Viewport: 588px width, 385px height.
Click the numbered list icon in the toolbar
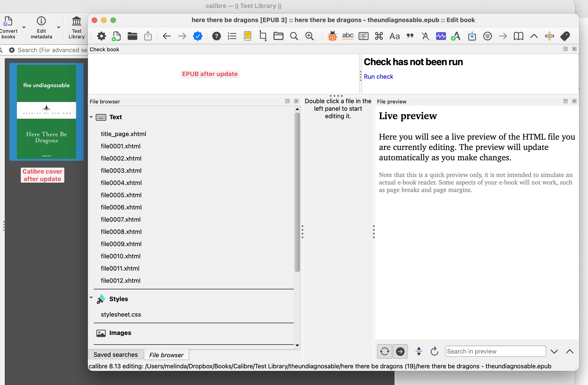(x=232, y=36)
